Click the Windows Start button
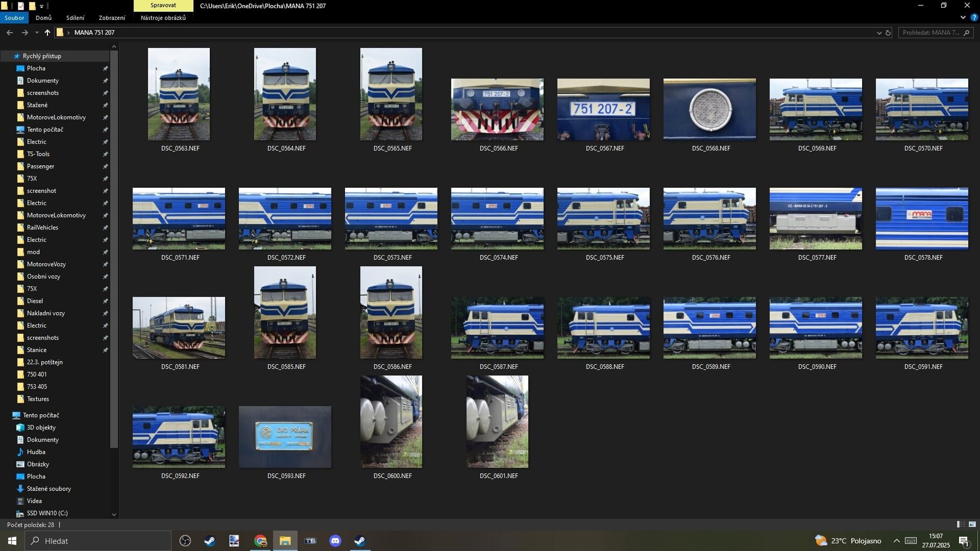Image resolution: width=980 pixels, height=551 pixels. click(x=12, y=541)
